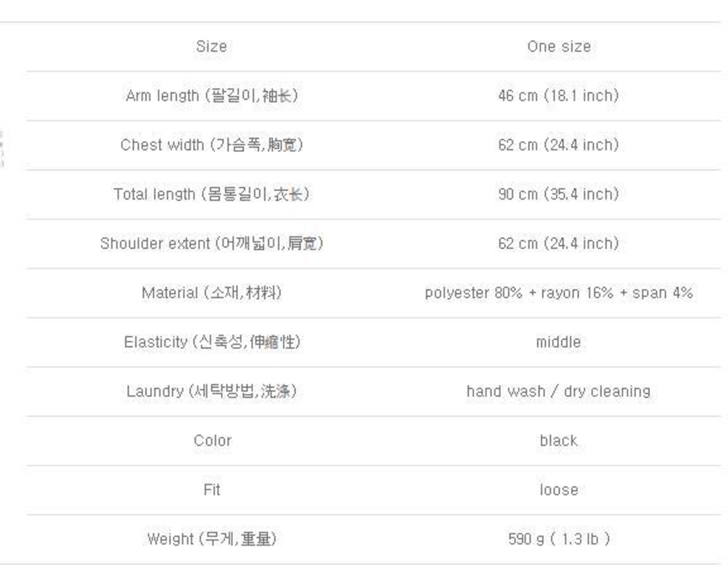This screenshot has height=571, width=728.
Task: Click the "hand wash / dry cleaning" text
Action: tap(559, 391)
